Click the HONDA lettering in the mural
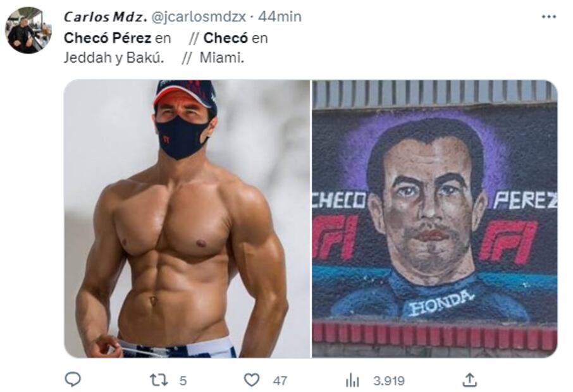This screenshot has height=392, width=573. click(441, 302)
